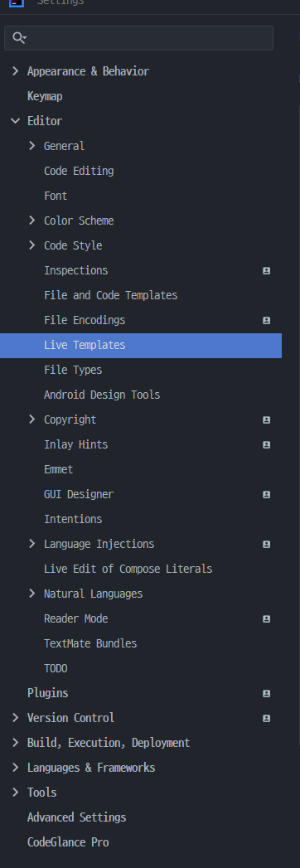
Task: Expand Build, Execution, Deployment section
Action: point(16,743)
